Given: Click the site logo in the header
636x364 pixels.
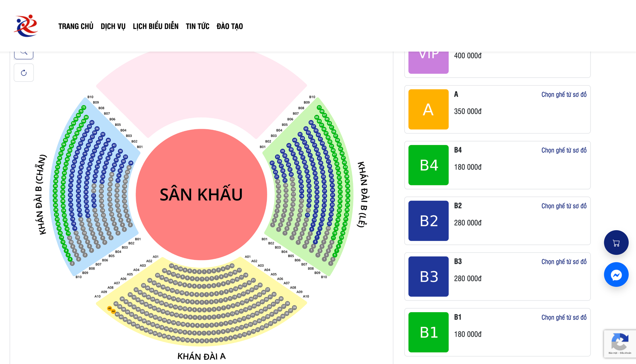Looking at the screenshot, I should 26,26.
